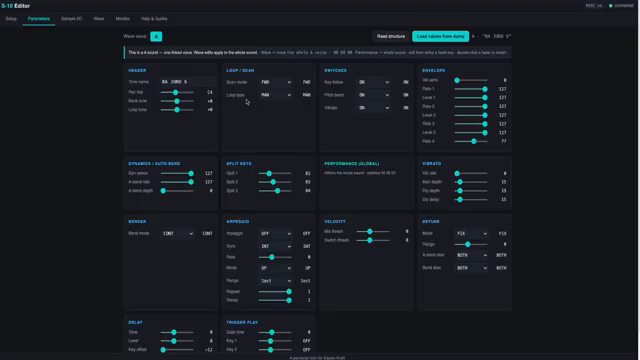Click the Split 1 slider handle
Image resolution: width=640 pixels, height=360 pixels.
point(269,173)
